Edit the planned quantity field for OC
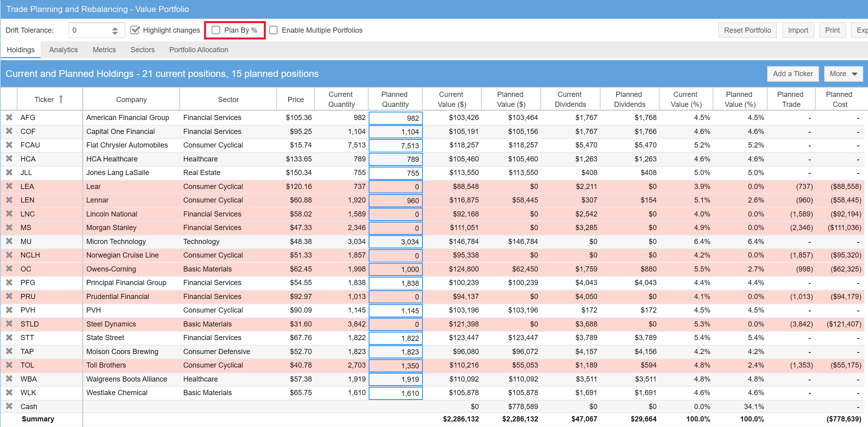This screenshot has width=868, height=427. click(396, 269)
